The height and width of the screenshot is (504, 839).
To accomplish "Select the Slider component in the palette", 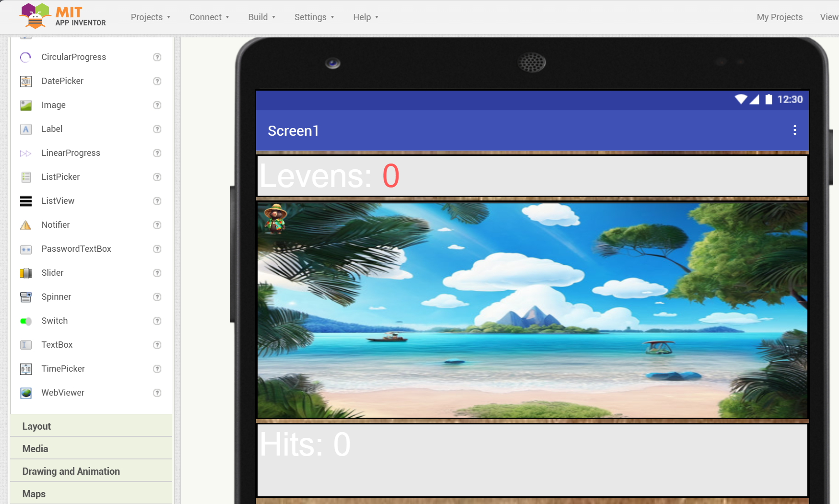I will [x=52, y=273].
